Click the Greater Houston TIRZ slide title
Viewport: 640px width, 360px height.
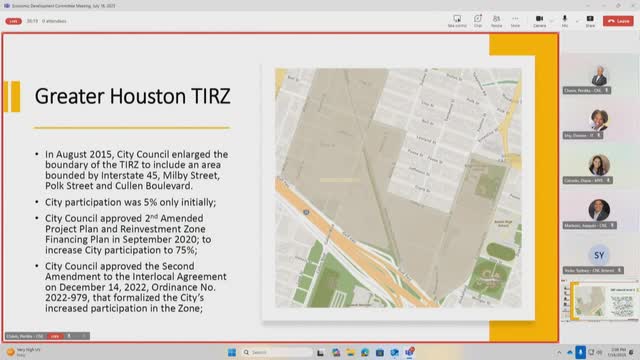132,96
